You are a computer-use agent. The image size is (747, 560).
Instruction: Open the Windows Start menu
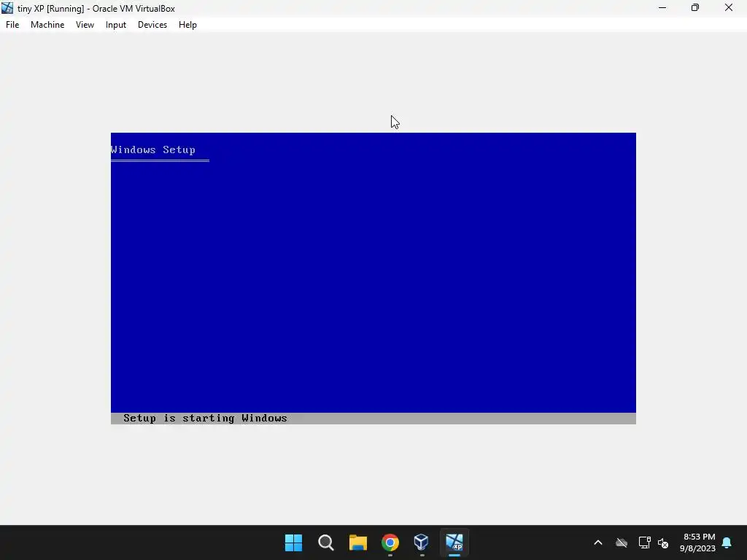coord(293,542)
